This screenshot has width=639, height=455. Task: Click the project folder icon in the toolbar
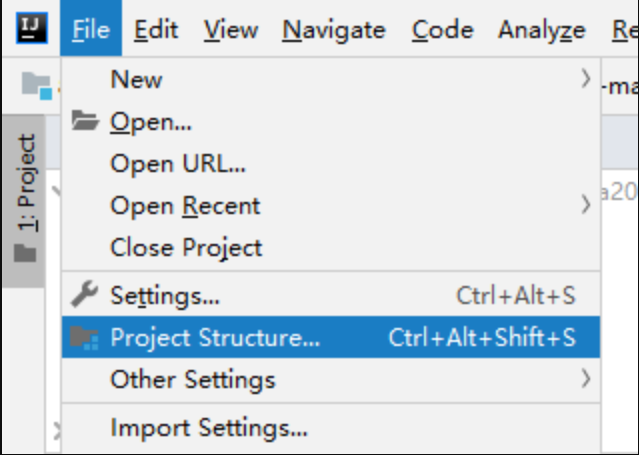tap(37, 84)
